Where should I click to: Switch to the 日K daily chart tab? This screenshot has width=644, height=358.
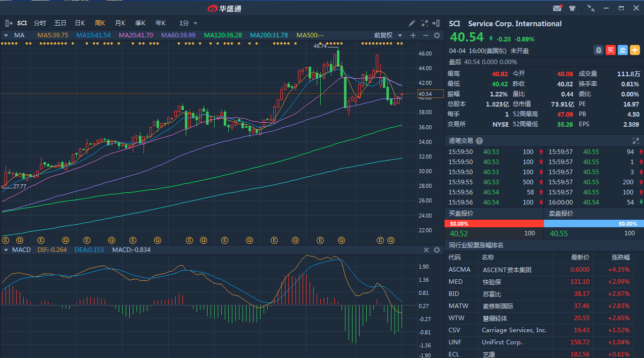click(x=80, y=23)
